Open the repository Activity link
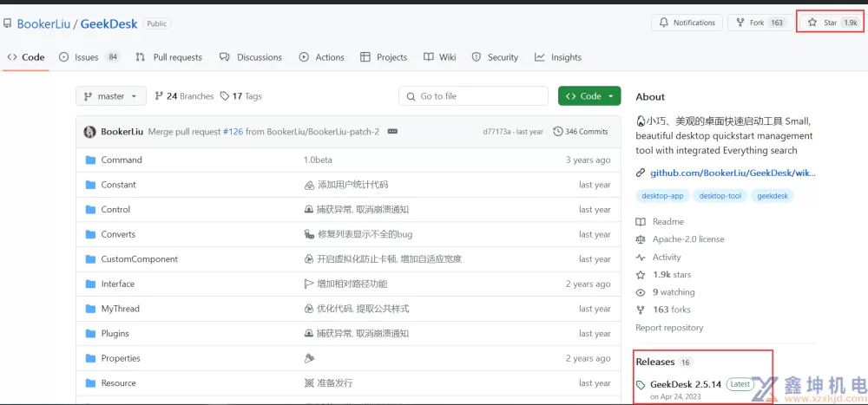This screenshot has width=868, height=405. point(658,257)
